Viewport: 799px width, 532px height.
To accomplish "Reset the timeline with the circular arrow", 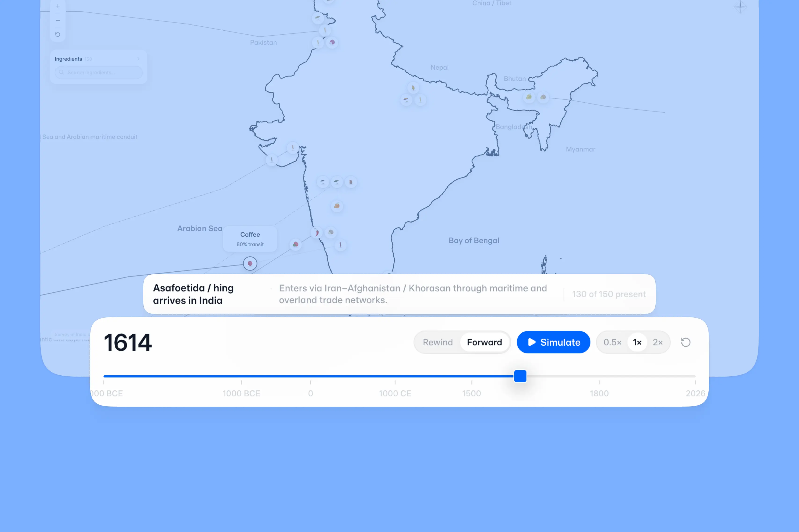I will click(x=685, y=342).
